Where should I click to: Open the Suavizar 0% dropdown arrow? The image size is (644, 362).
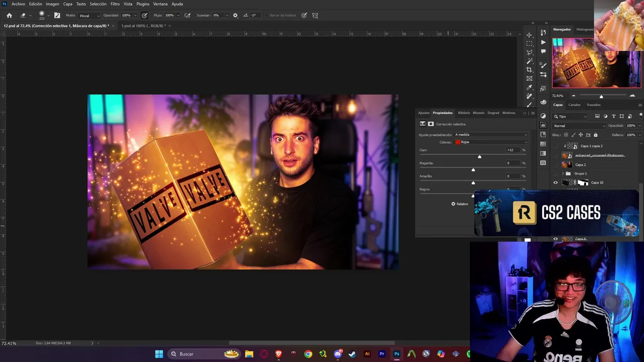[x=226, y=16]
